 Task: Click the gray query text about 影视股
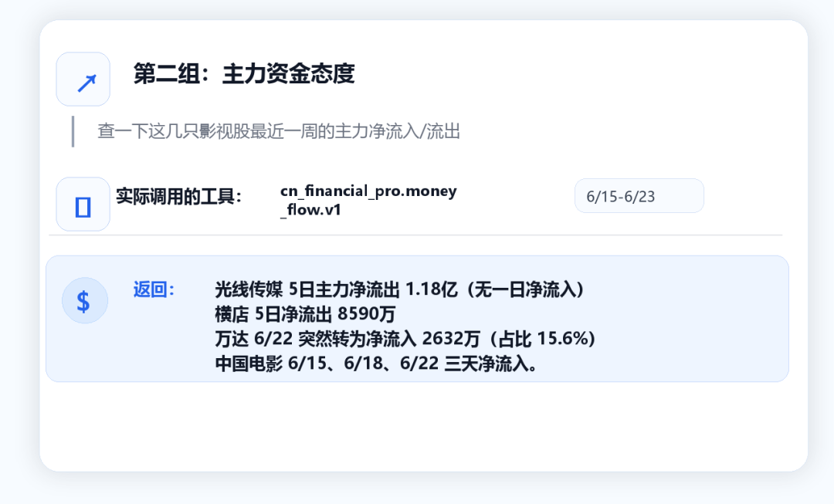coord(279,131)
